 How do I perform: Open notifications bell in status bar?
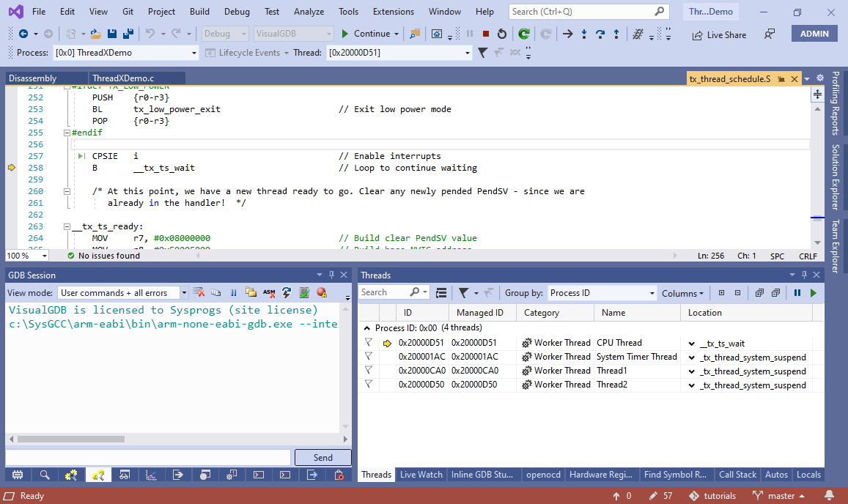[828, 495]
